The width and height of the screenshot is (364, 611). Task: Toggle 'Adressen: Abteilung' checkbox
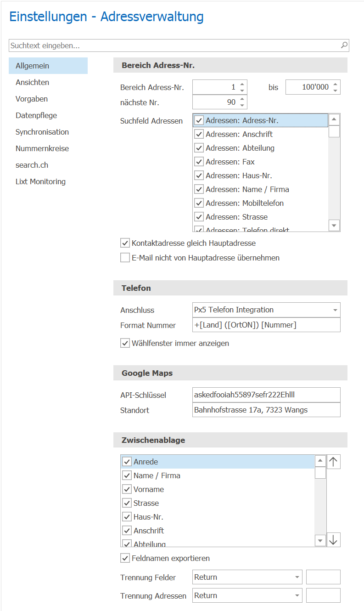pyautogui.click(x=199, y=148)
